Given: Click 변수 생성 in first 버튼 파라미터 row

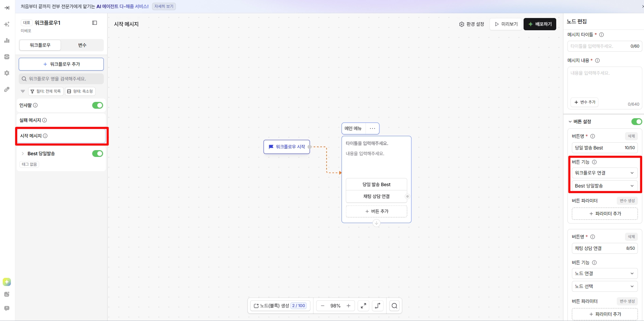Looking at the screenshot, I should pyautogui.click(x=627, y=201).
